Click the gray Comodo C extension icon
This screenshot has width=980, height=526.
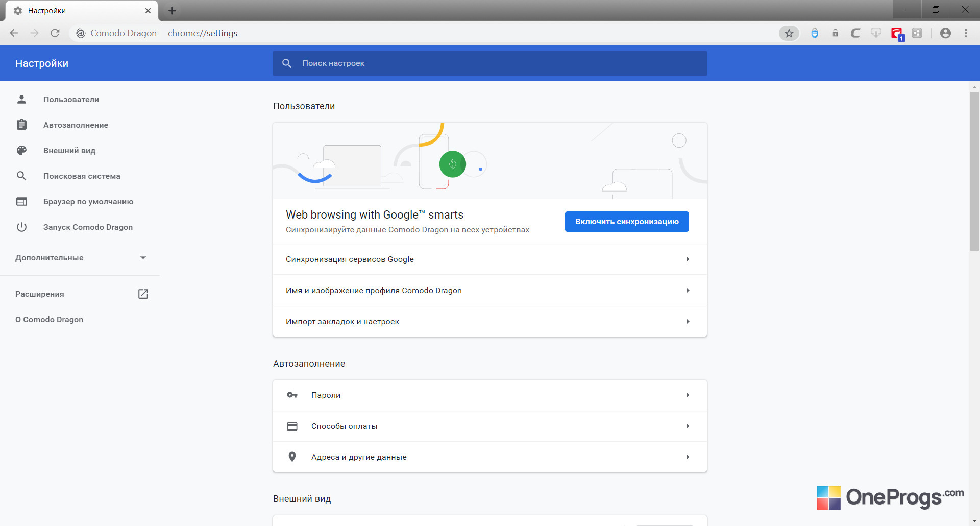(x=855, y=33)
